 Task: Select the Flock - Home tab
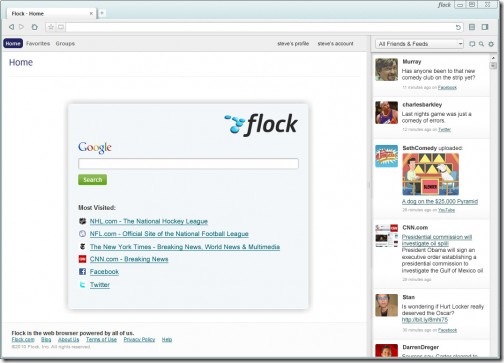pyautogui.click(x=50, y=14)
